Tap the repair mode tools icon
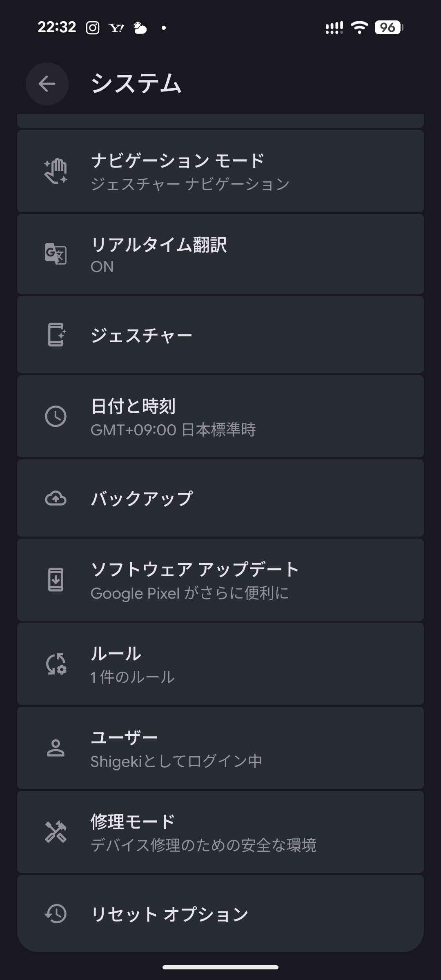 (56, 832)
